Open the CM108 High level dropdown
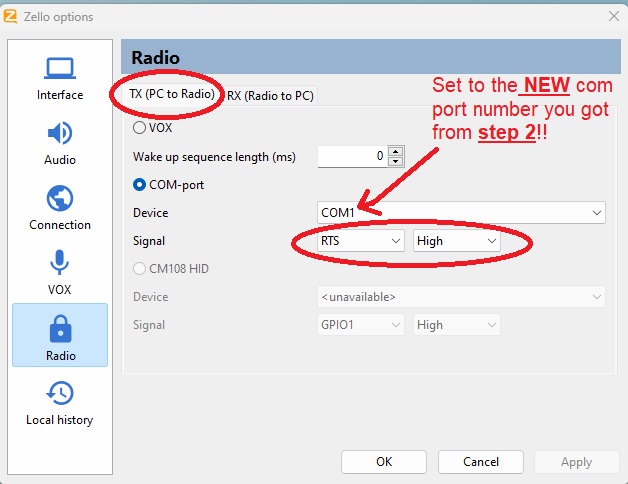Screen dimensions: 628x484 [457, 325]
